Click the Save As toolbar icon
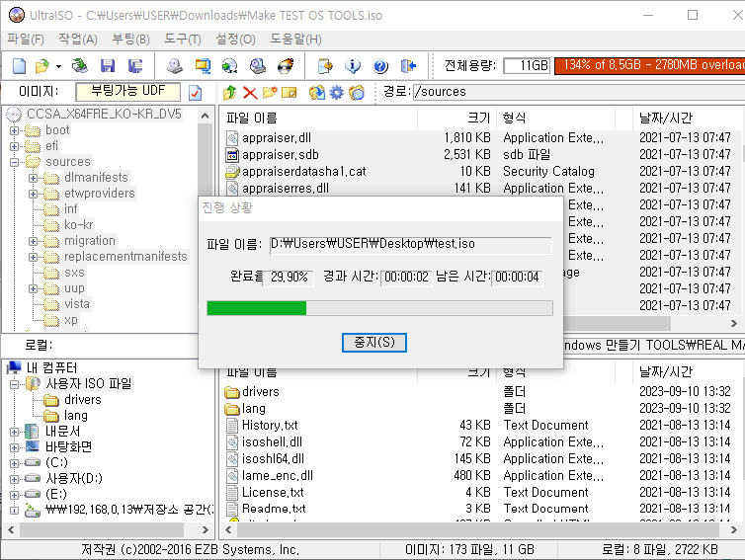745x560 pixels. click(x=135, y=65)
